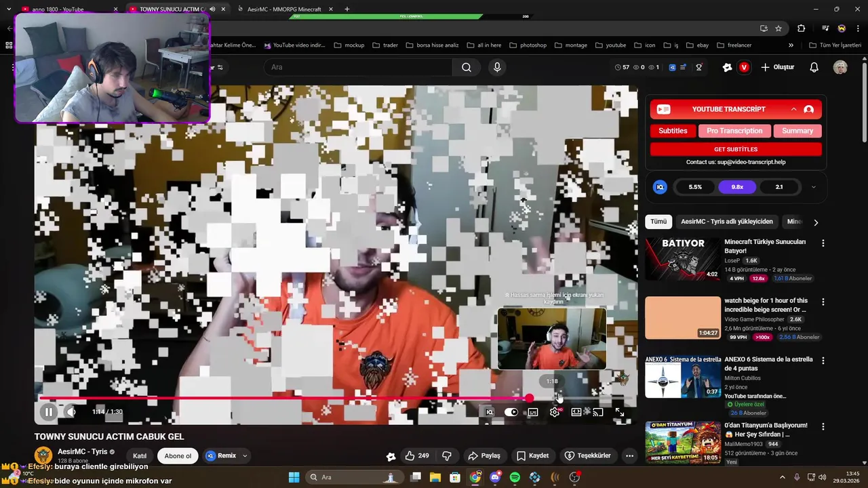
Task: Send a tip via the Teşekkürler button
Action: coord(588,455)
